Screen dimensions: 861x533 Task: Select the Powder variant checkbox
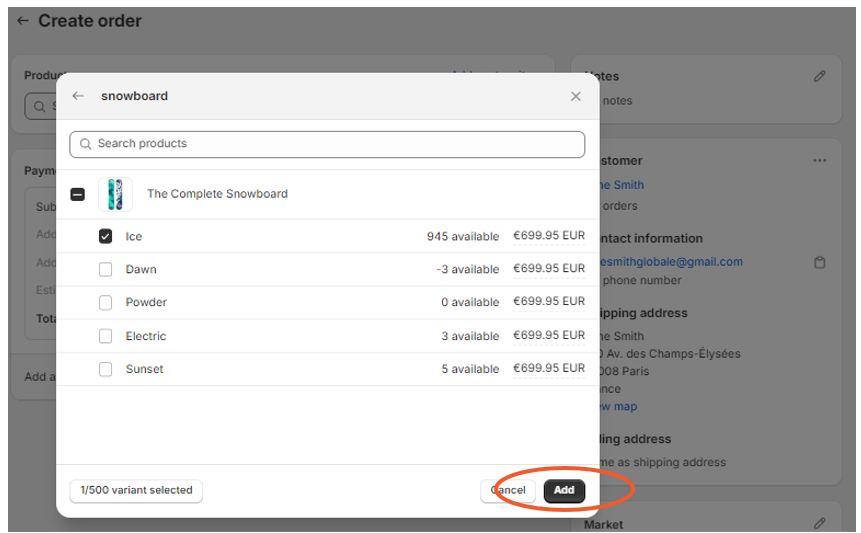click(x=106, y=302)
